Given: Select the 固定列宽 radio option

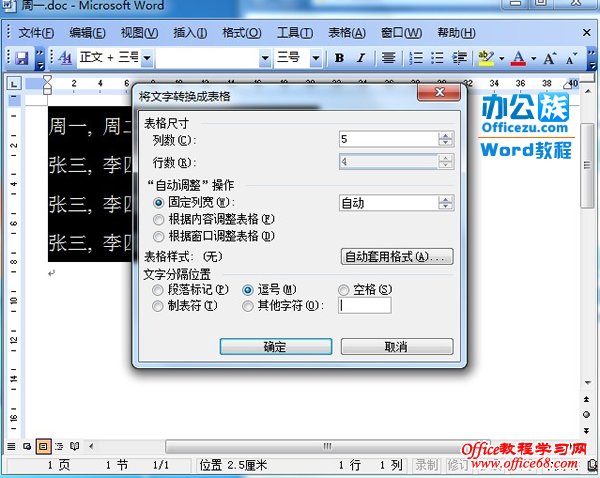Looking at the screenshot, I should pos(158,202).
